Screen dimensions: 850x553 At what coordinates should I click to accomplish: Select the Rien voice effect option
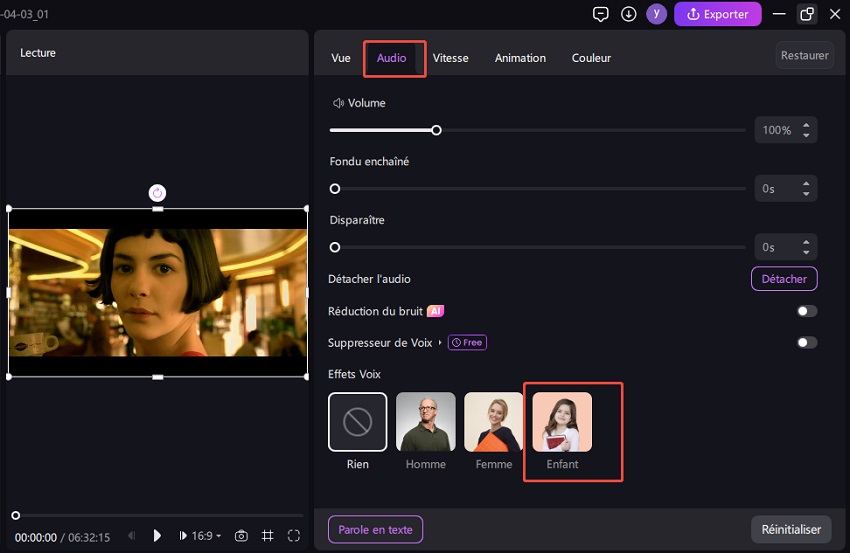coord(357,421)
